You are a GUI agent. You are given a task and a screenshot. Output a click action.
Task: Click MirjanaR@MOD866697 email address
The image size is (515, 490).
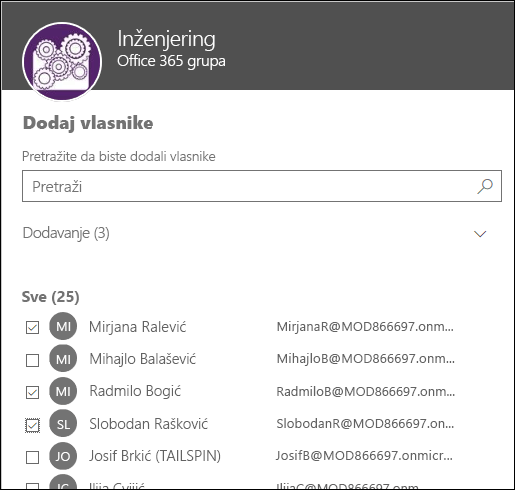tap(365, 327)
